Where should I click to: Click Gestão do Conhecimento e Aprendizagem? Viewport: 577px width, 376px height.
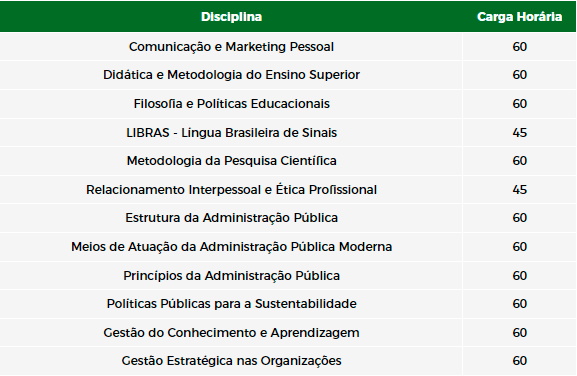tap(231, 333)
